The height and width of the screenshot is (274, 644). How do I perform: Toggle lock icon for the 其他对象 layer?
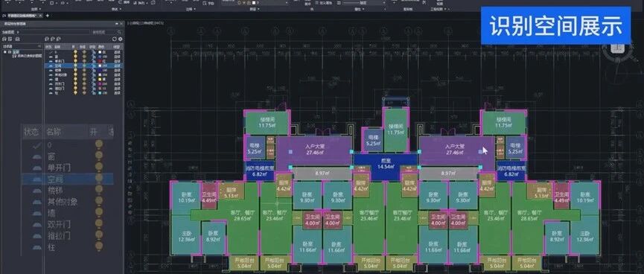coord(94,74)
